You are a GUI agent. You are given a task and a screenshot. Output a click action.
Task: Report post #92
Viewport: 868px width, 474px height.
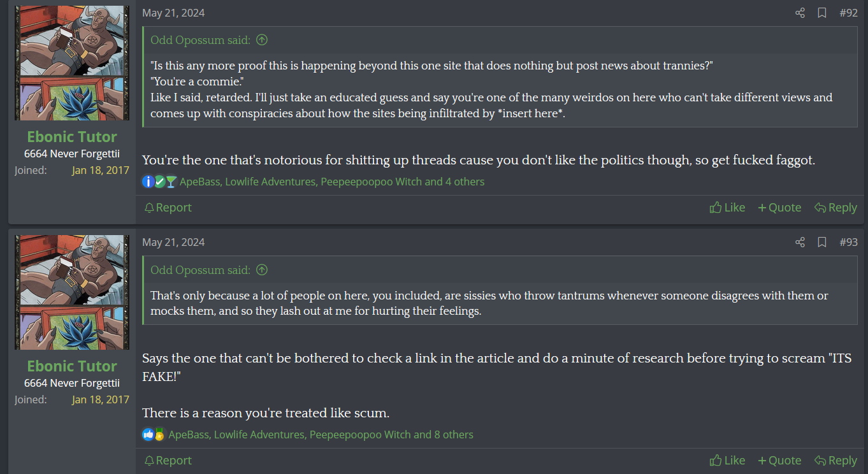pos(168,207)
